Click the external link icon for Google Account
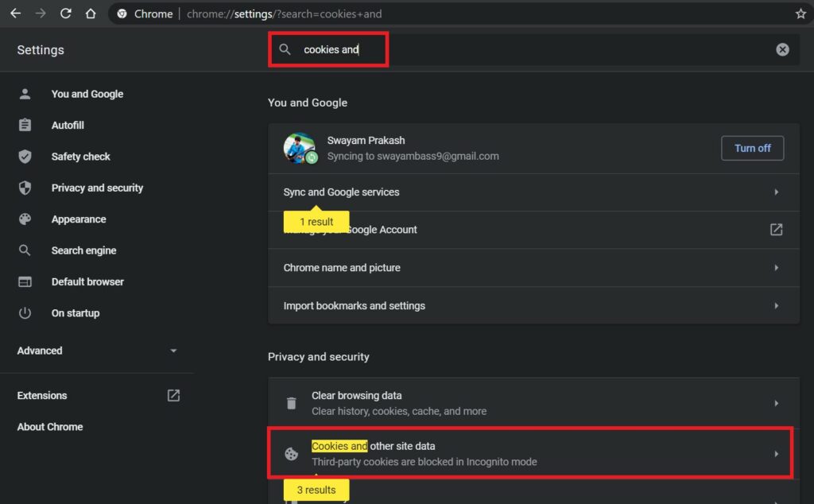Screen dimensions: 814x504 click(776, 230)
